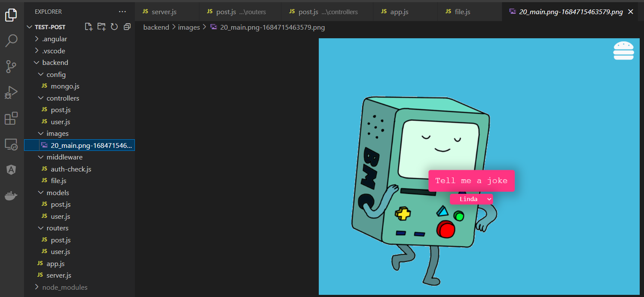Switch to post.js controllers tab
The height and width of the screenshot is (297, 644).
click(328, 12)
